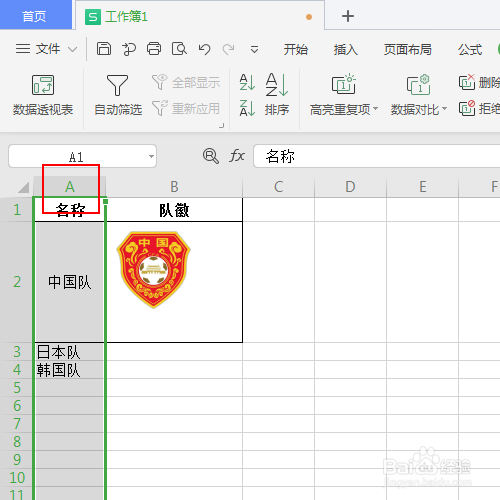
Task: Select row 1 header
Action: tap(17, 210)
